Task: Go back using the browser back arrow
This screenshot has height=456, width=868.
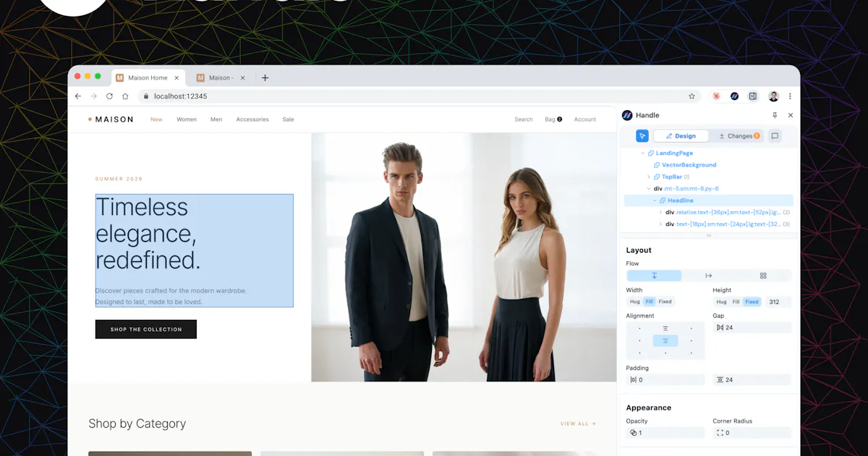Action: [x=78, y=96]
